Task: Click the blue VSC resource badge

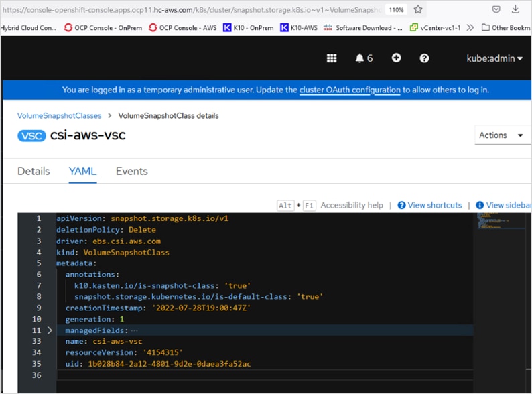Action: (x=31, y=136)
